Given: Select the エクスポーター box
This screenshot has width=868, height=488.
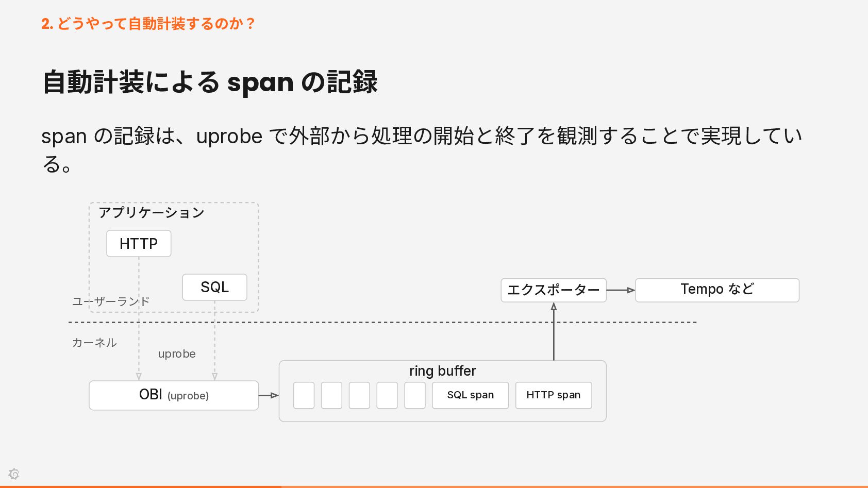Looking at the screenshot, I should [554, 290].
